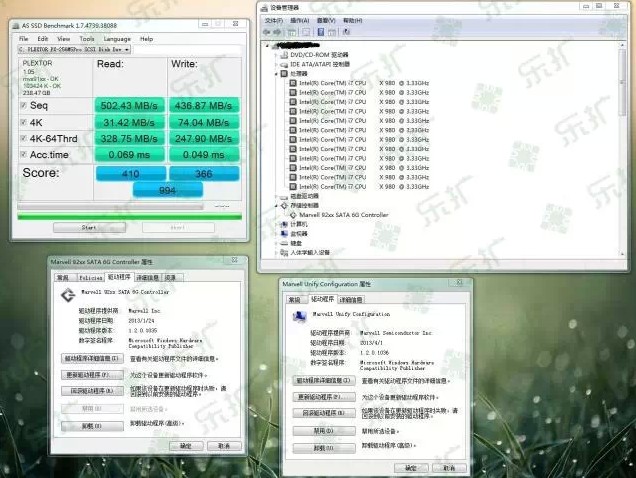636x478 pixels.
Task: Click the read score 410 box
Action: (131, 174)
